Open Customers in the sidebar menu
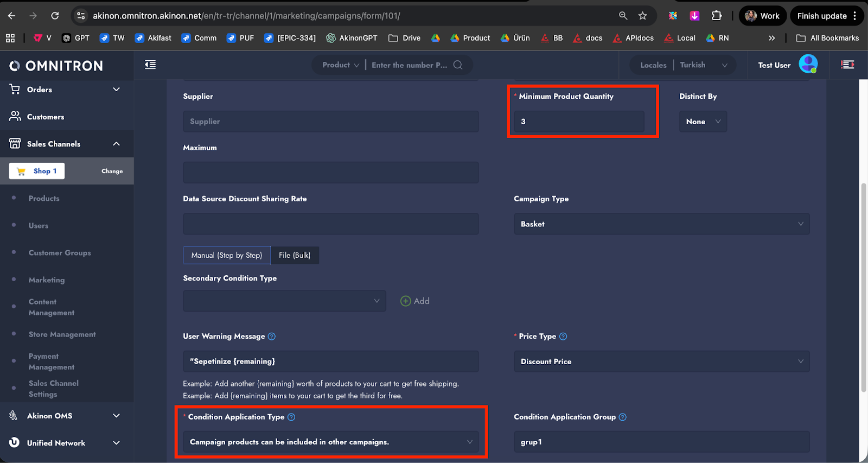Viewport: 868px width, 463px height. [46, 117]
